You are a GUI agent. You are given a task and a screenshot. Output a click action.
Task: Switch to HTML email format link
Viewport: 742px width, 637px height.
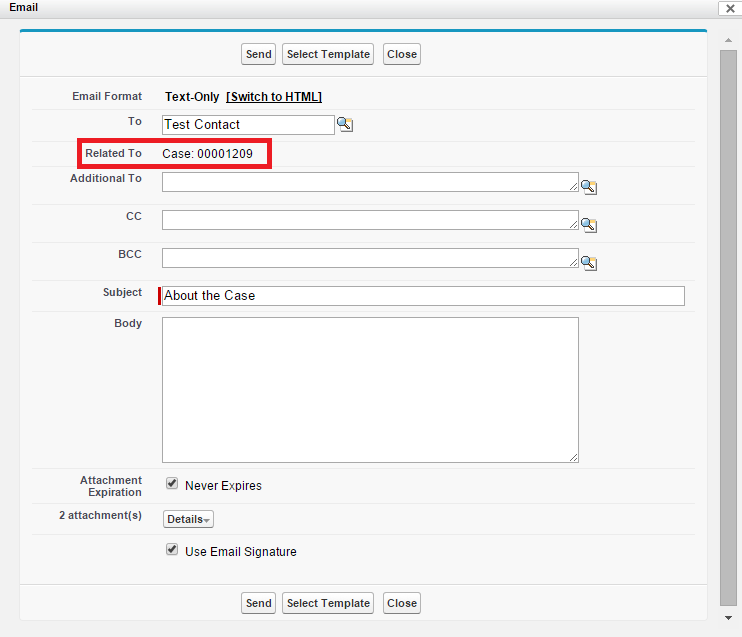pyautogui.click(x=274, y=97)
